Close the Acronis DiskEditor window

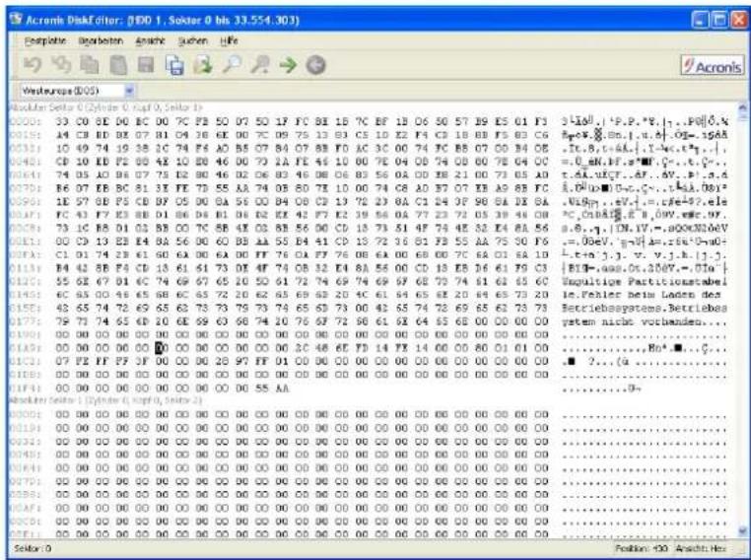pyautogui.click(x=738, y=20)
